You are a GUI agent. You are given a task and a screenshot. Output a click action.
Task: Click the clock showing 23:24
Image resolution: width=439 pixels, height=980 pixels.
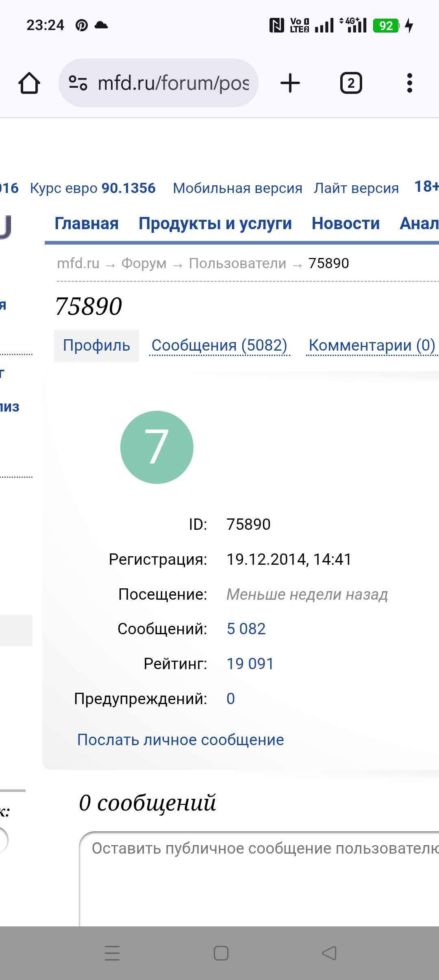(45, 25)
